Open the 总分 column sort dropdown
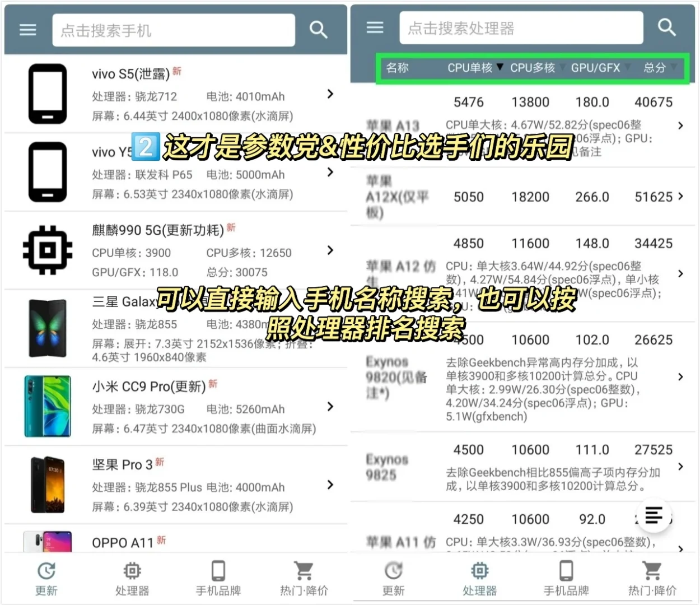The height and width of the screenshot is (605, 700). coord(674,68)
